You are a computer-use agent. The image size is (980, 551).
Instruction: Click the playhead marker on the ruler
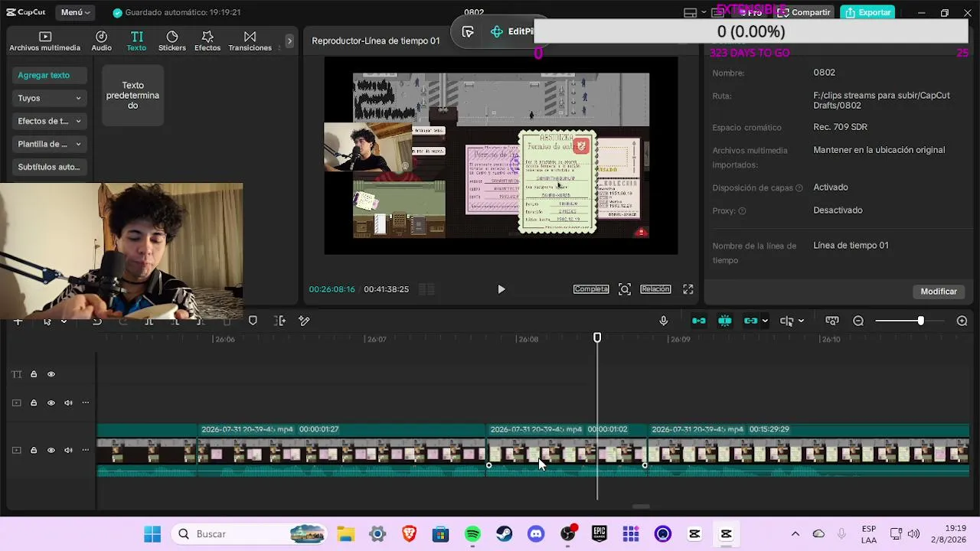[x=597, y=337]
